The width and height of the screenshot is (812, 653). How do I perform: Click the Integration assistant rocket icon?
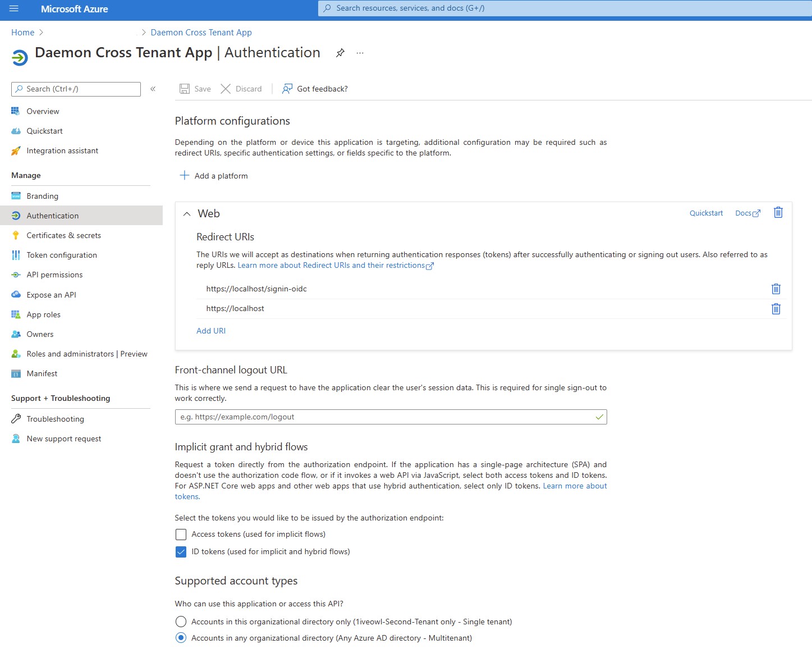coord(16,150)
